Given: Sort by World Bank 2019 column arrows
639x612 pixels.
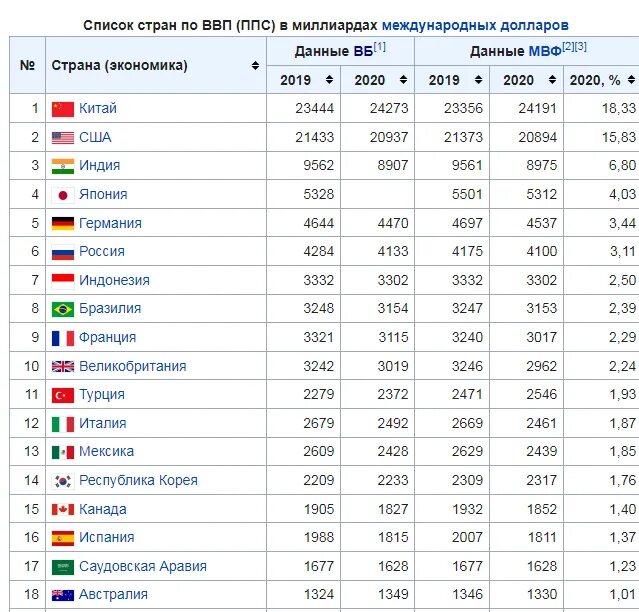Looking at the screenshot, I should click(329, 80).
